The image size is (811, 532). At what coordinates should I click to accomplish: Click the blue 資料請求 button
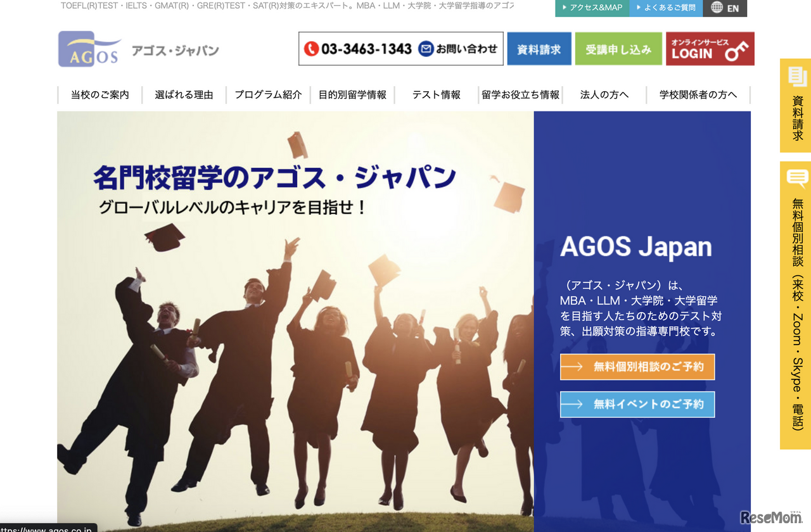[x=539, y=48]
